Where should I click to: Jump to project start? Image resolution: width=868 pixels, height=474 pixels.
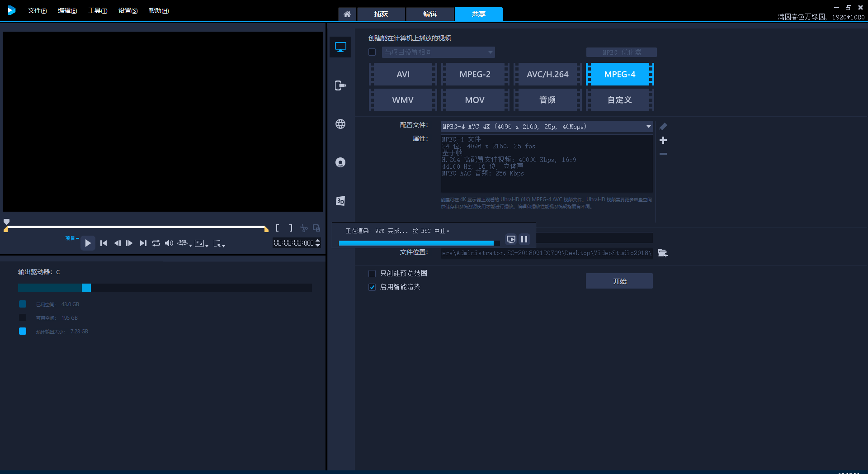coord(104,243)
